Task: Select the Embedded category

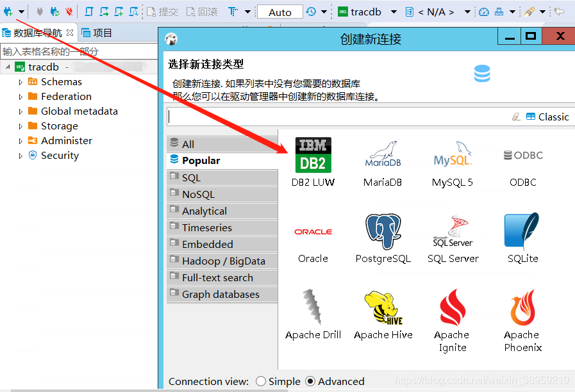Action: pyautogui.click(x=222, y=244)
